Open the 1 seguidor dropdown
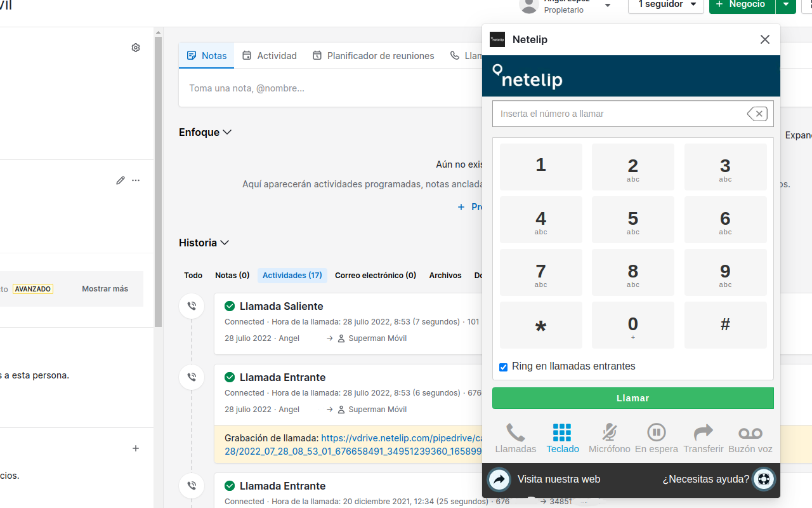 tap(666, 5)
